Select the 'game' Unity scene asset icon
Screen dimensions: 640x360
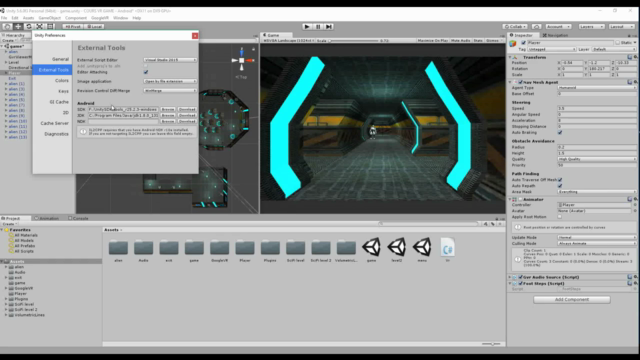tap(371, 247)
